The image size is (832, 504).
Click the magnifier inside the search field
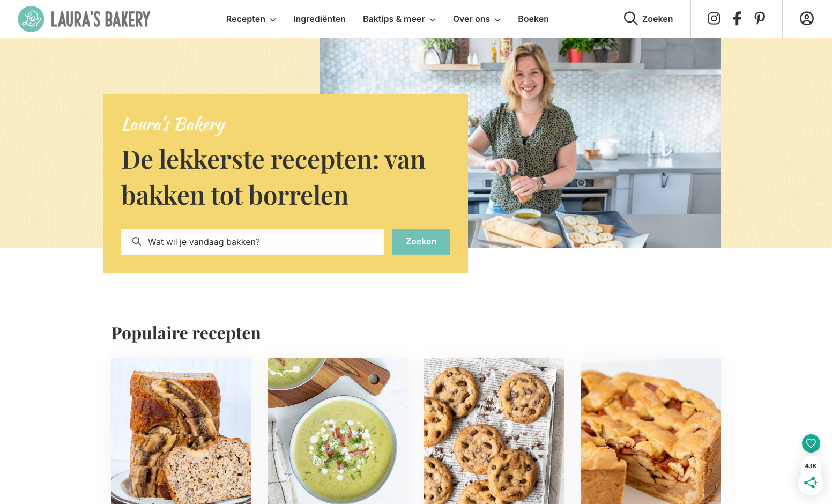[137, 242]
